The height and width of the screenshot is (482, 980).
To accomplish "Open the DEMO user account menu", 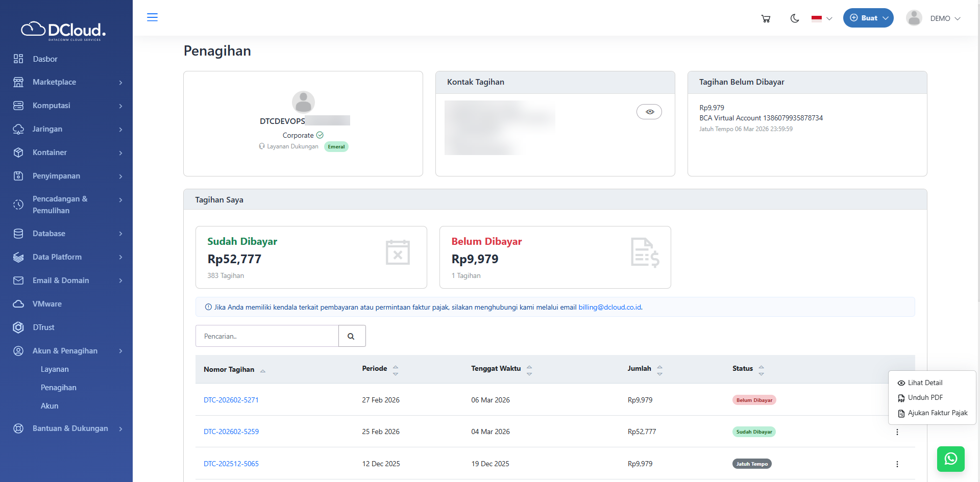I will pos(934,18).
